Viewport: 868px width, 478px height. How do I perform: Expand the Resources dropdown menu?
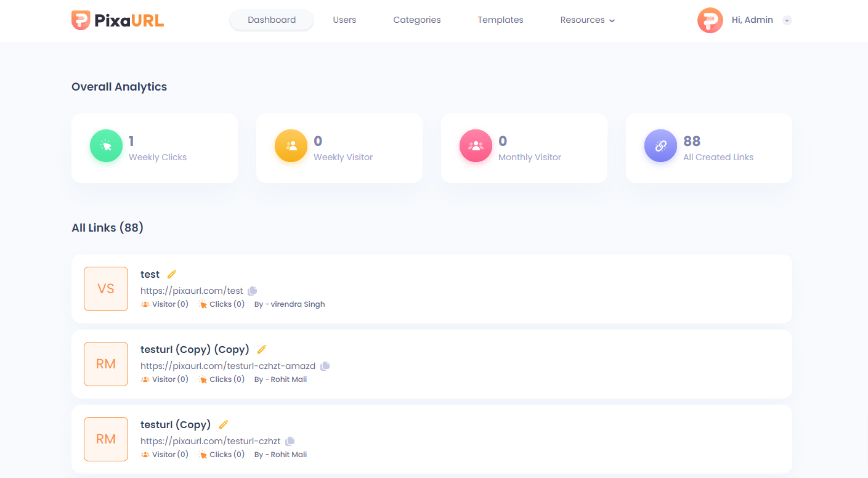coord(587,20)
